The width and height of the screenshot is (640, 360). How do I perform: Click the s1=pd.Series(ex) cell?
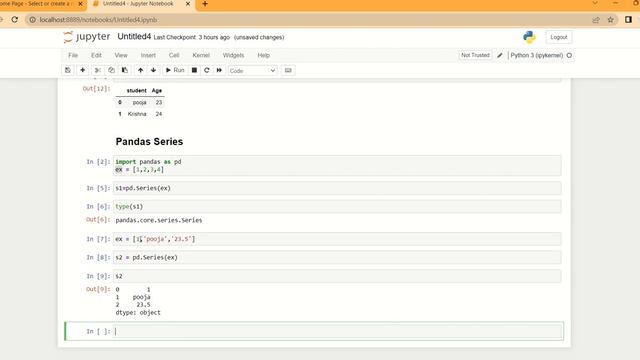tap(337, 188)
